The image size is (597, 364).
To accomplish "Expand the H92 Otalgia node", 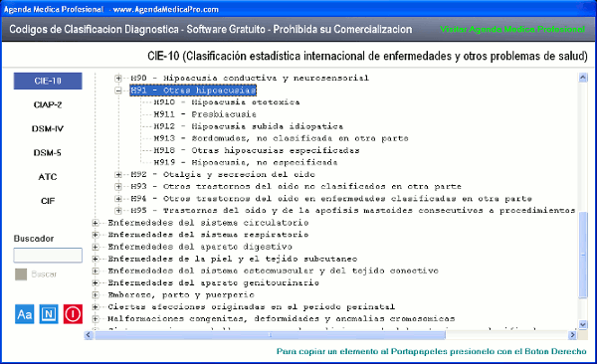I will point(118,174).
